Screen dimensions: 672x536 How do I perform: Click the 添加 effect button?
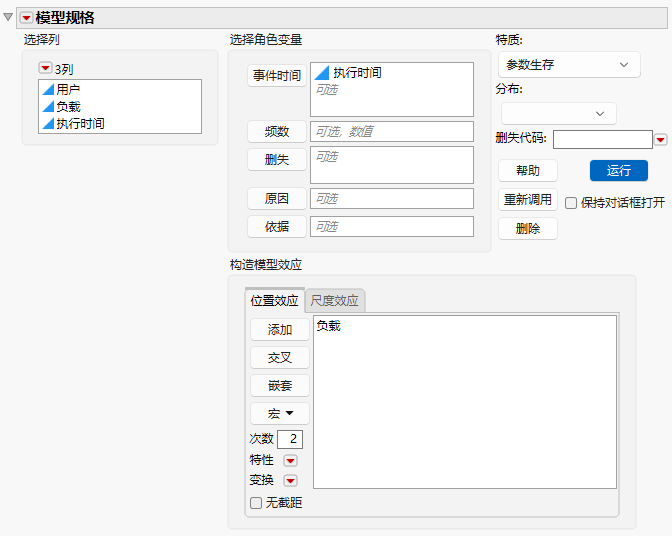(x=280, y=329)
